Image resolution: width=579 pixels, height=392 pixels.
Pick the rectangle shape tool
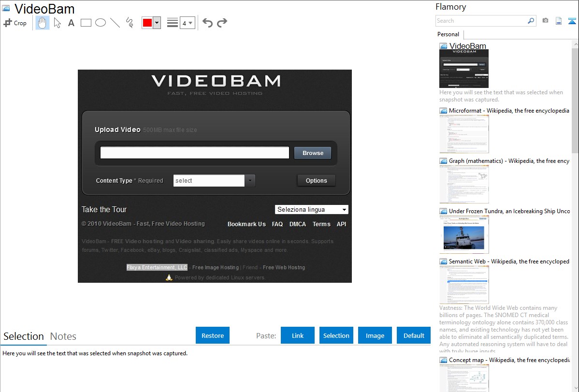point(86,23)
